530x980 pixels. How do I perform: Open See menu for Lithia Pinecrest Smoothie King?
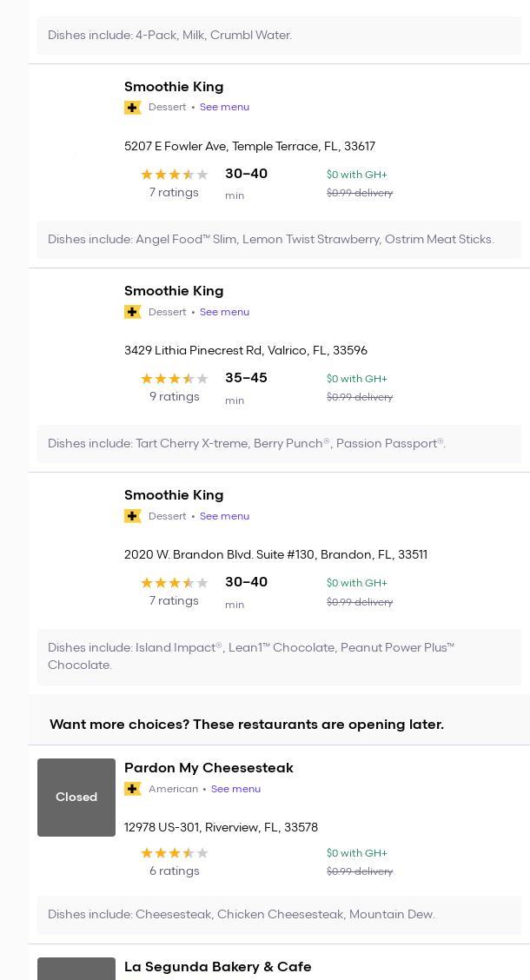tap(224, 312)
